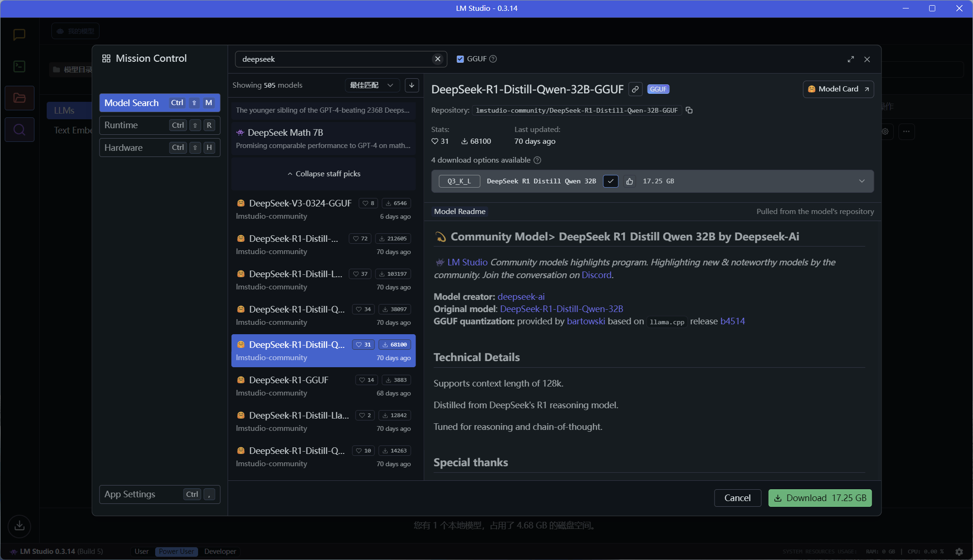Uncheck the GGUF filter checkbox

pyautogui.click(x=460, y=59)
